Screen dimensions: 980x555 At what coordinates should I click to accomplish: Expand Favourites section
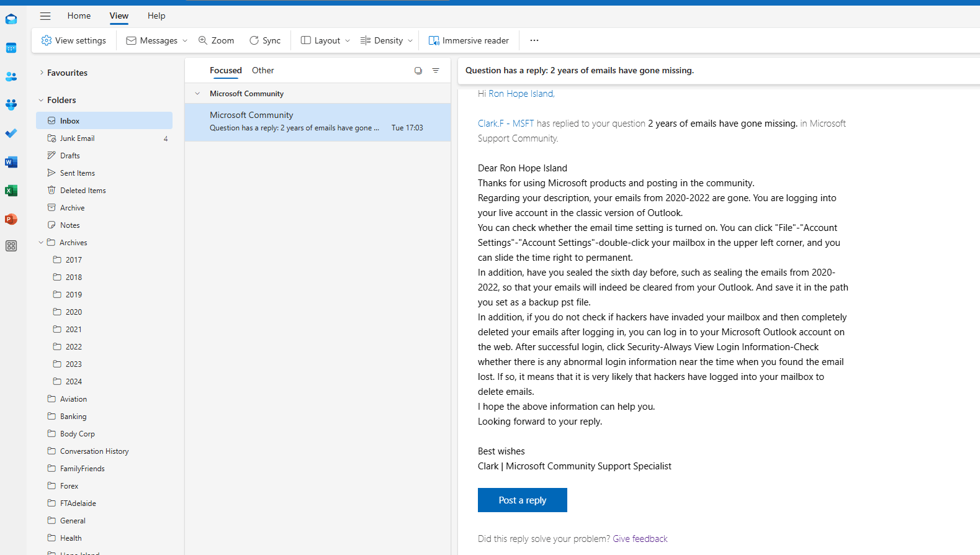(x=42, y=73)
